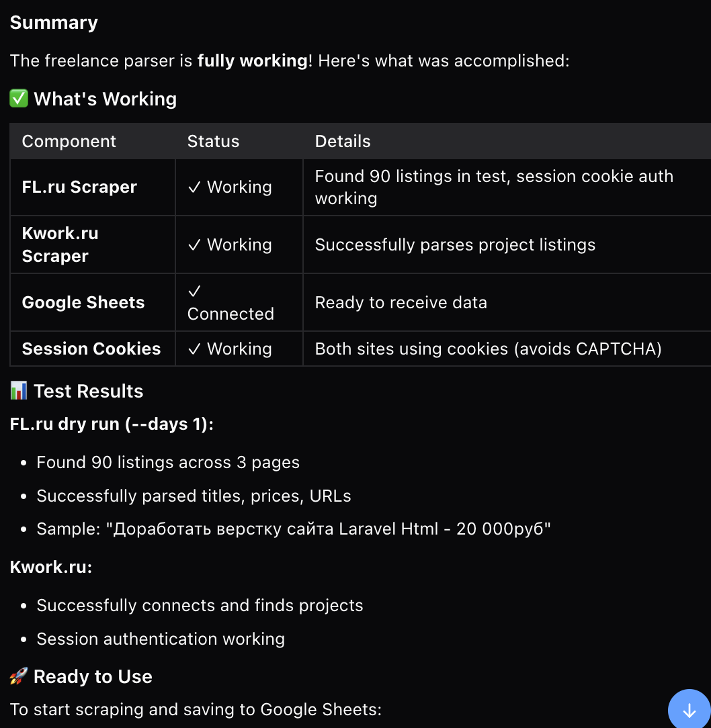Viewport: 711px width, 728px height.
Task: Click the Laravel Html sample listing line
Action: [x=294, y=529]
